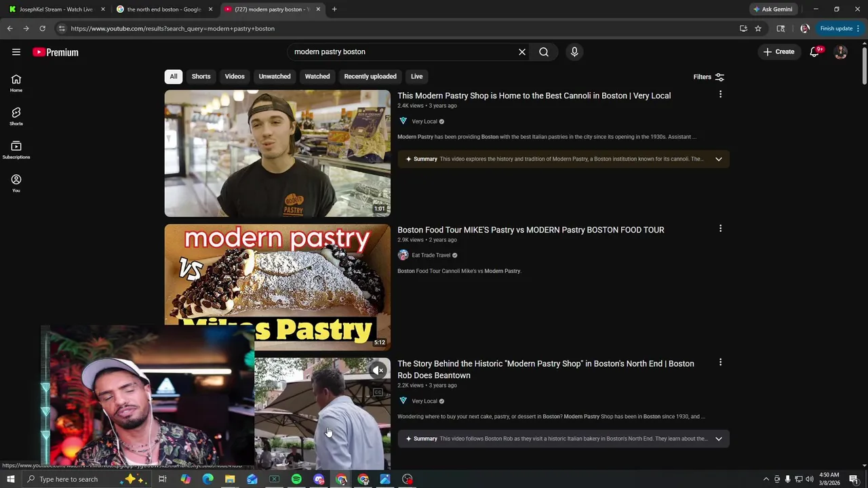Viewport: 868px width, 488px height.
Task: Open the Filters panel
Action: point(709,77)
